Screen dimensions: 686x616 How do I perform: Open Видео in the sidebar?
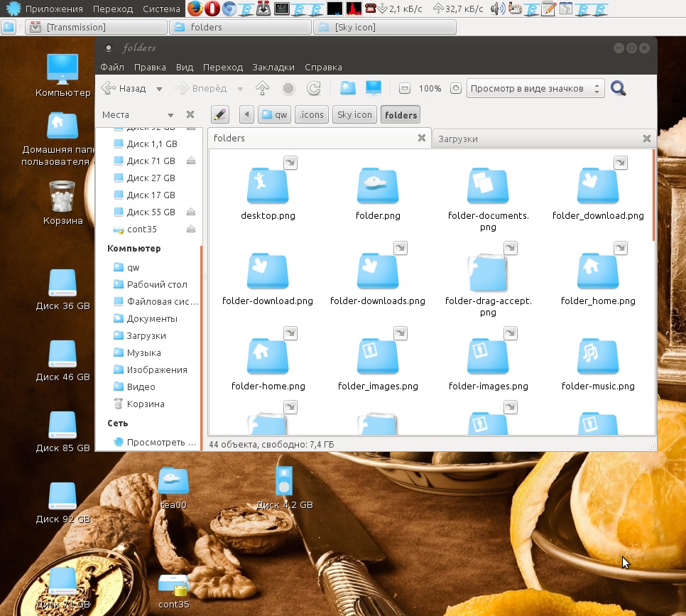coord(148,387)
